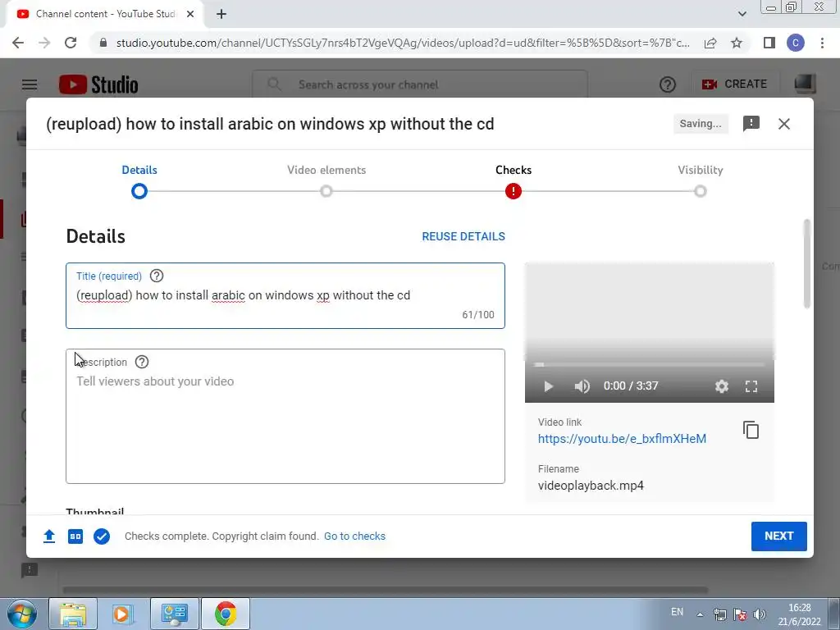Click the channel avatar in Studio header
Viewport: 840px width, 630px height.
pyautogui.click(x=805, y=84)
